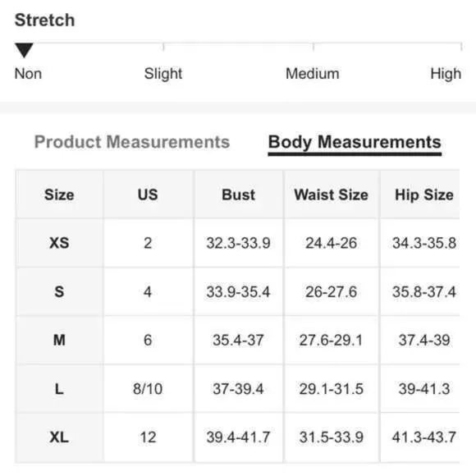
Task: Click the High stretch level label
Action: click(446, 74)
